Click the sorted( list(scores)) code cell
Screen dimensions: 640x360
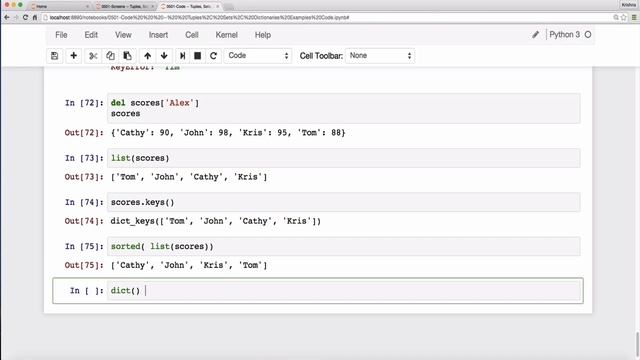(344, 246)
